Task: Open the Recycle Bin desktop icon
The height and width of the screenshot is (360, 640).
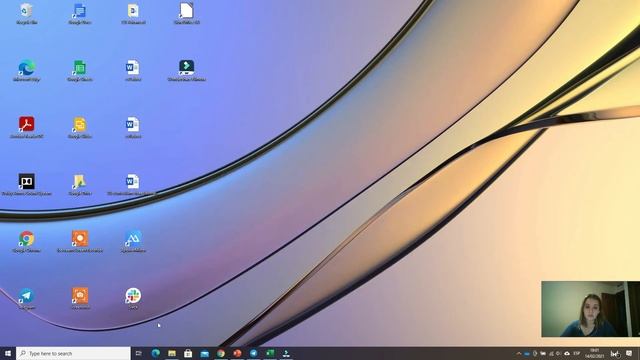Action: [x=27, y=13]
